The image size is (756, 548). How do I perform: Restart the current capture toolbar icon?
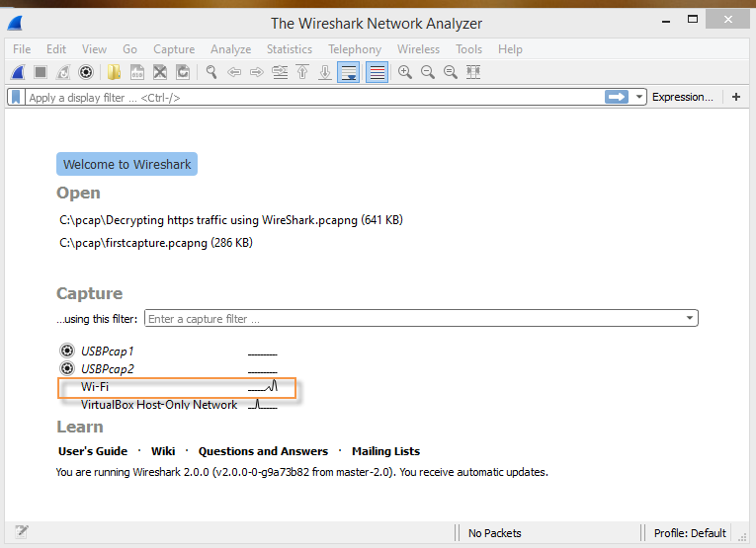click(63, 72)
